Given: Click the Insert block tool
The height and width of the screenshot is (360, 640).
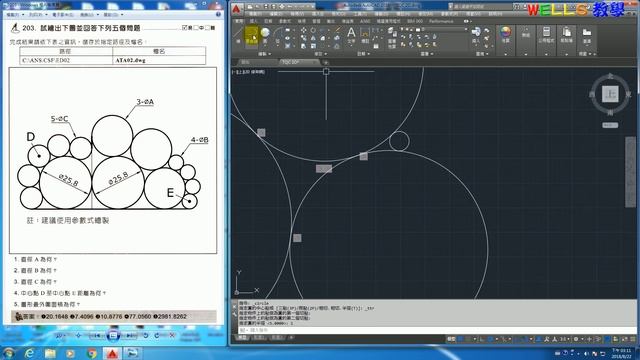Looking at the screenshot, I should [476, 36].
